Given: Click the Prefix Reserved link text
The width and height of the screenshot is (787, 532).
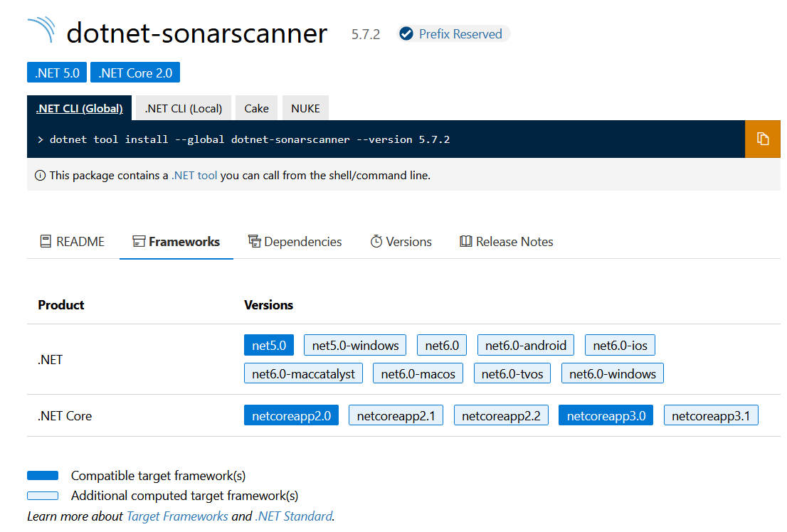Looking at the screenshot, I should (460, 33).
